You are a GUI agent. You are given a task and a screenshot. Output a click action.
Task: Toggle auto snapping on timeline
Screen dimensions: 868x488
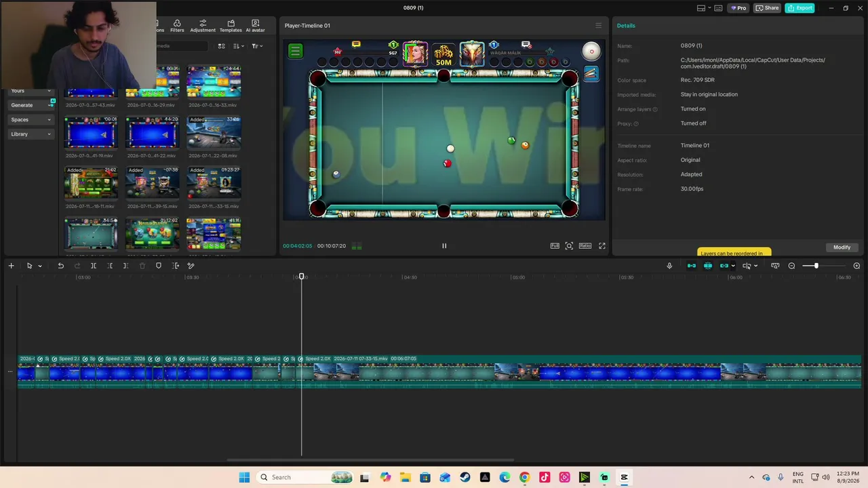708,266
